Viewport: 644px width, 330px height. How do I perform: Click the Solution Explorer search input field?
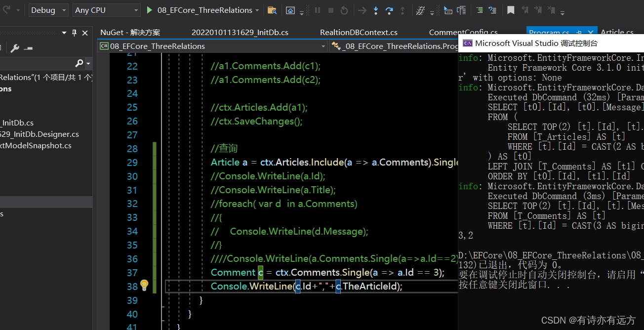tap(37, 63)
